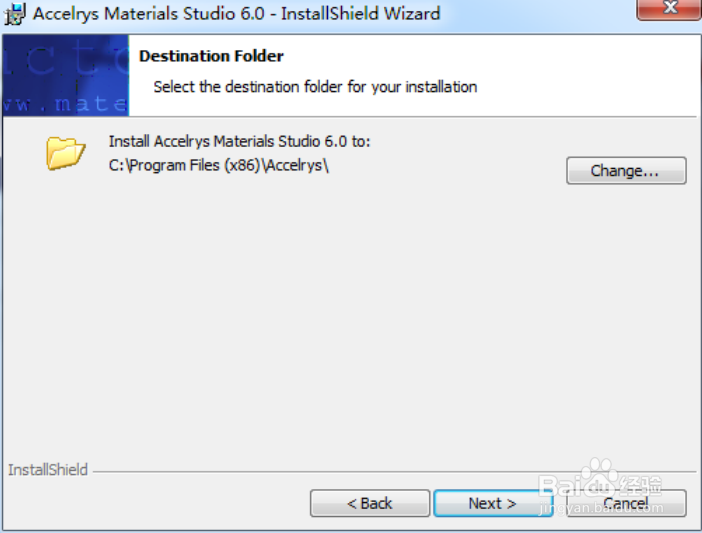Click the Destination Folder heading

point(211,56)
